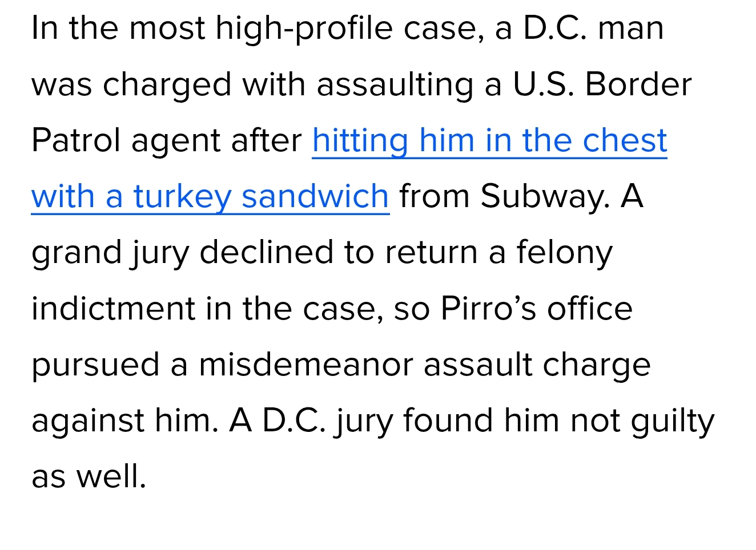Click the word "indictment" in the paragraph
Image resolution: width=756 pixels, height=550 pixels.
(113, 309)
